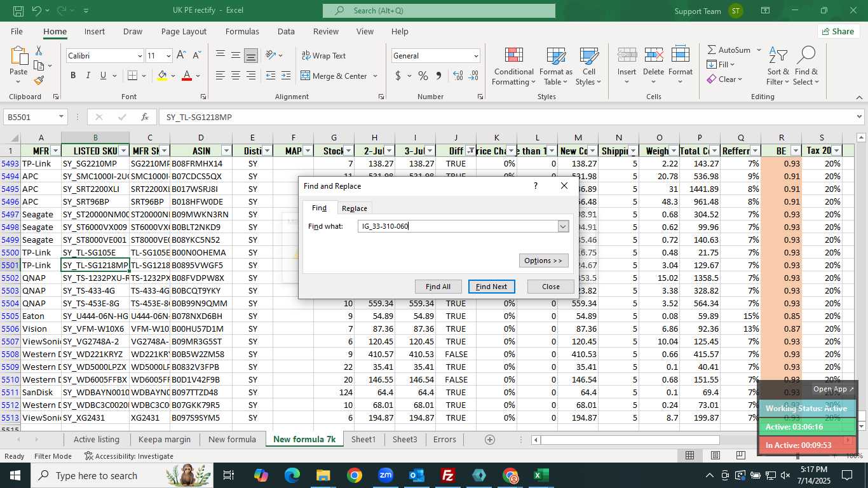Toggle Italic formatting
Screen dimensions: 868x488
tap(88, 76)
